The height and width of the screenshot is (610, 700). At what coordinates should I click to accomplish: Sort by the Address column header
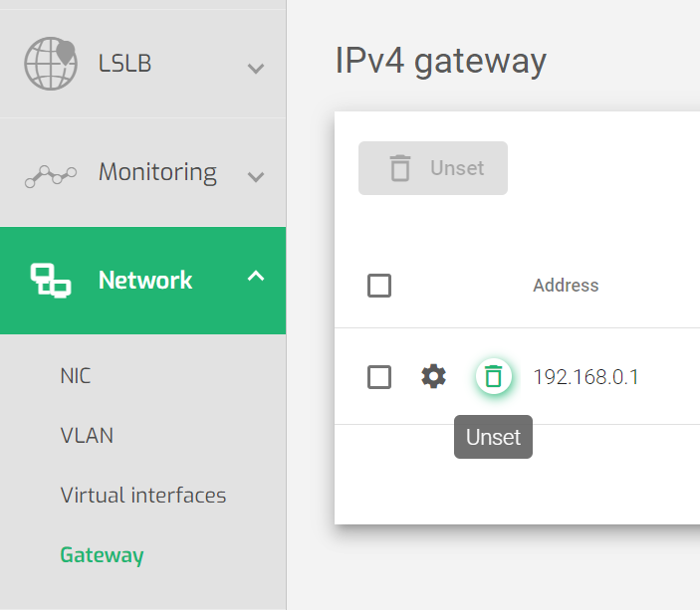566,286
